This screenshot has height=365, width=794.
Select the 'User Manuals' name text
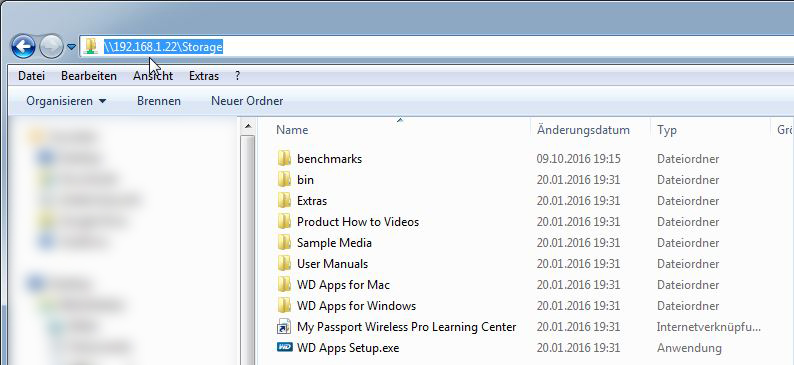click(x=332, y=264)
